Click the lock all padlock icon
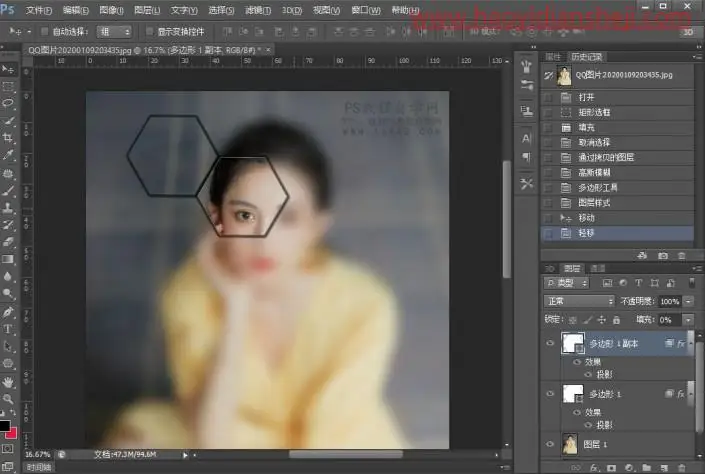The image size is (705, 474). tap(616, 320)
